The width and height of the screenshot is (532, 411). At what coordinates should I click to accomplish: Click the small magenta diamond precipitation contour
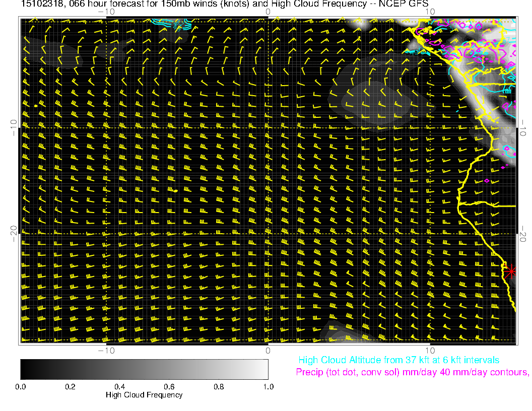point(486,180)
